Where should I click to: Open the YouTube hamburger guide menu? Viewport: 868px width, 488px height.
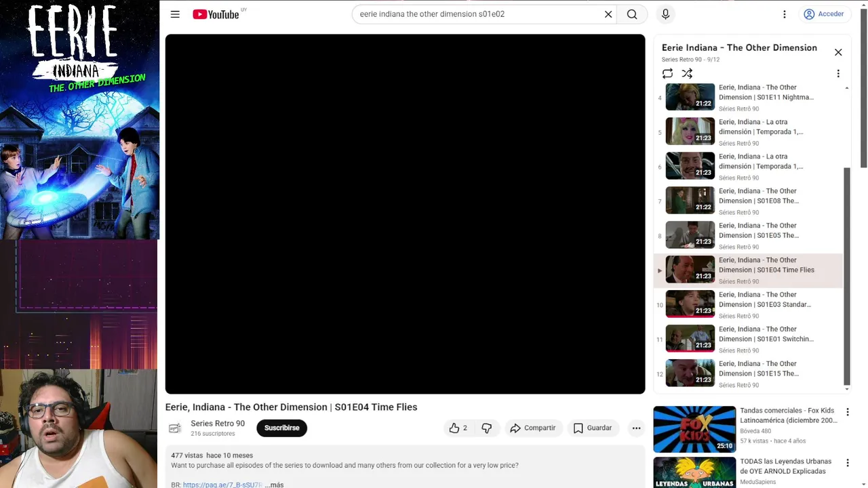175,14
